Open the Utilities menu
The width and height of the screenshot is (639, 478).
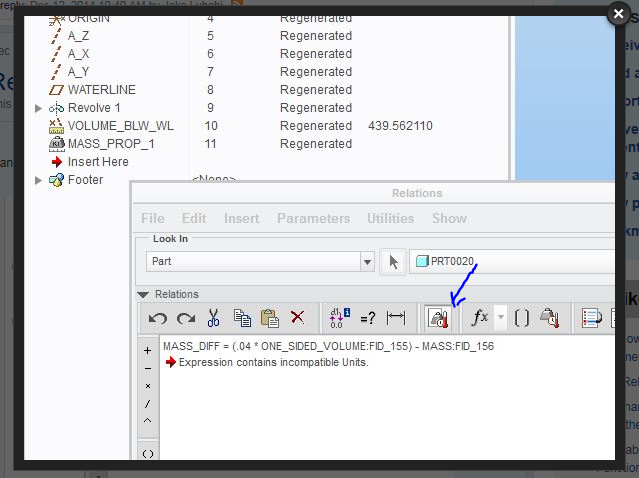[390, 218]
